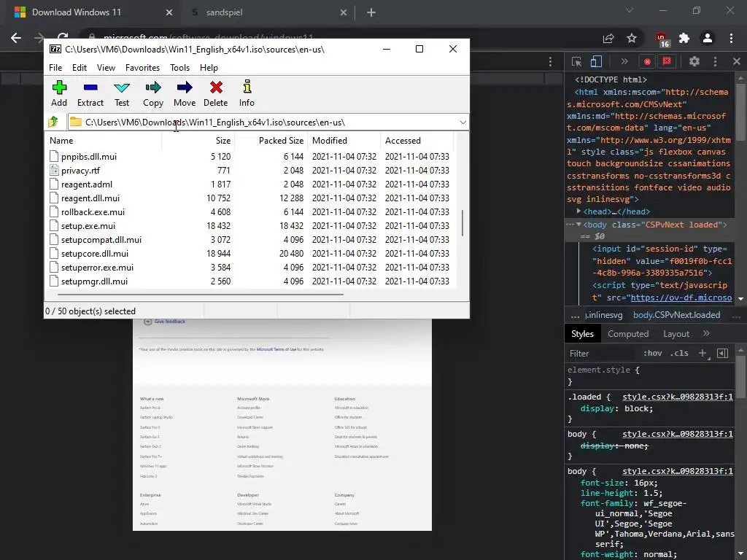This screenshot has height=560, width=747.
Task: Select the Styles tab
Action: (x=582, y=334)
